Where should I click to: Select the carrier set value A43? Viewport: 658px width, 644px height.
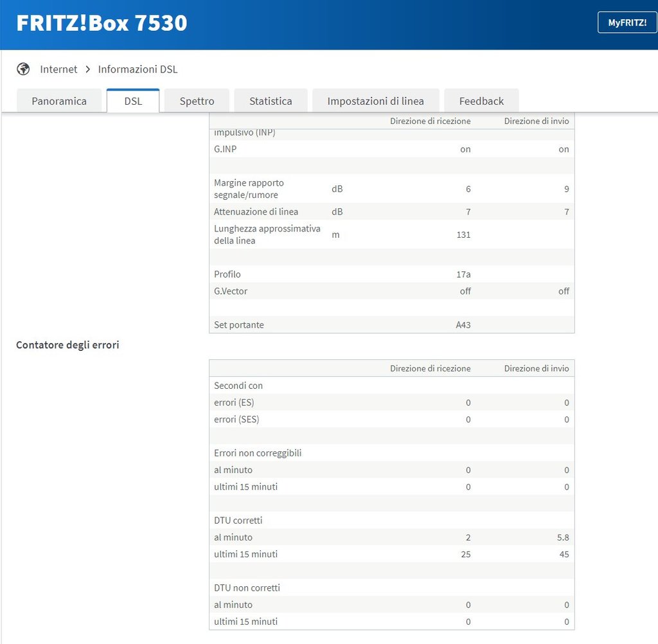click(463, 325)
